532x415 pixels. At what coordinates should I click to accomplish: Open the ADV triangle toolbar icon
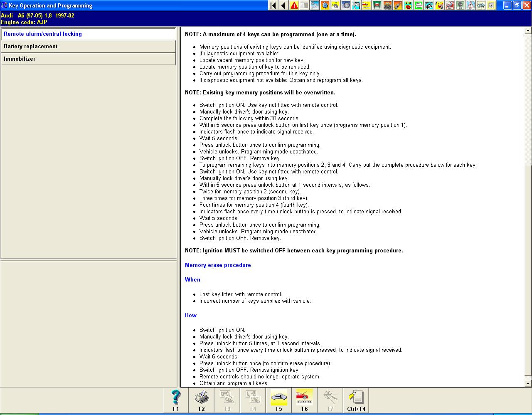(470, 5)
